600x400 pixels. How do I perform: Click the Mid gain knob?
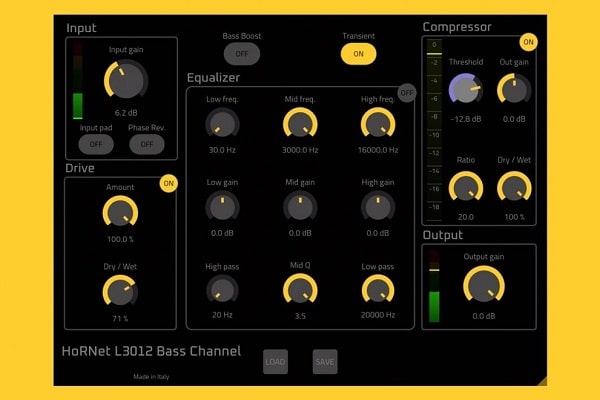(x=299, y=206)
